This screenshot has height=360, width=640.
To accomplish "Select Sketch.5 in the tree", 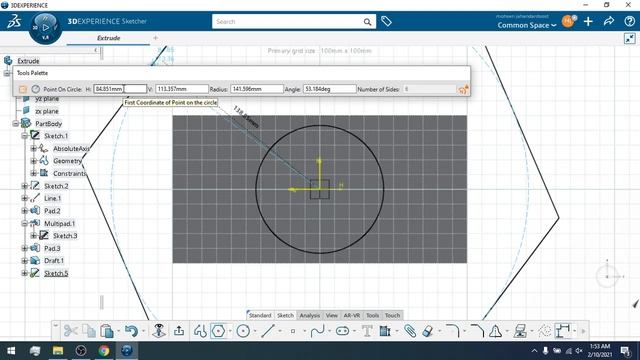I will coord(56,273).
